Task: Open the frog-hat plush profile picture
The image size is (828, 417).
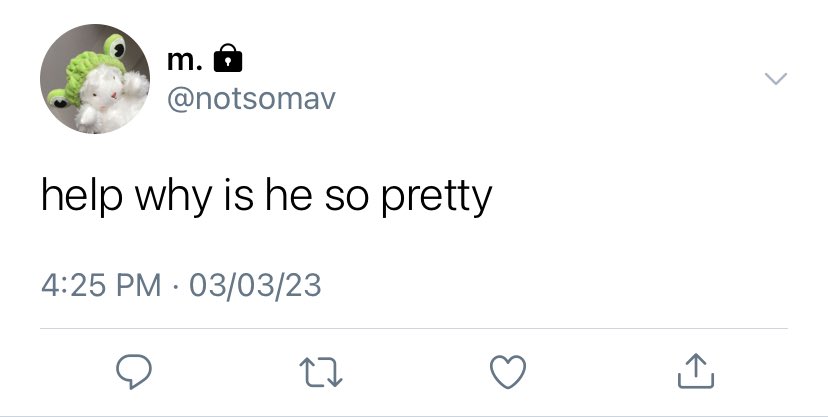Action: [95, 79]
